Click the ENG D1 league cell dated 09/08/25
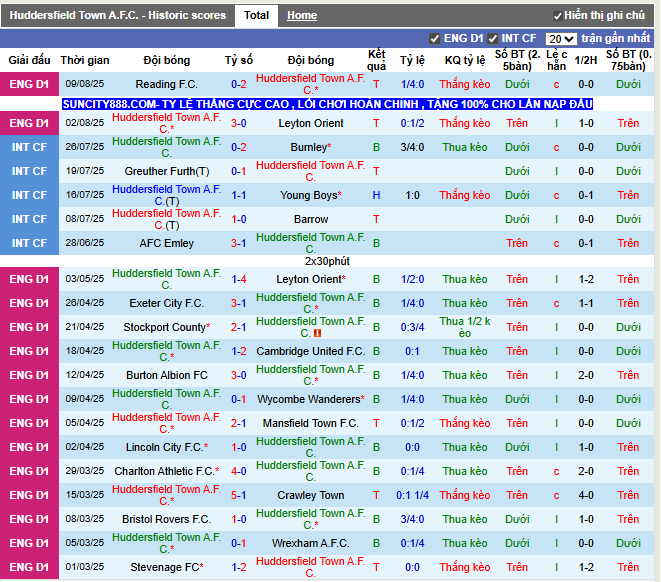 (x=29, y=84)
